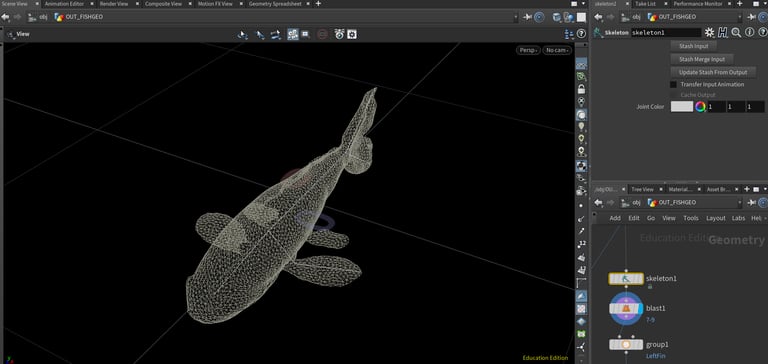768x364 pixels.
Task: Open the viewport display options list icon
Action: tap(569, 34)
